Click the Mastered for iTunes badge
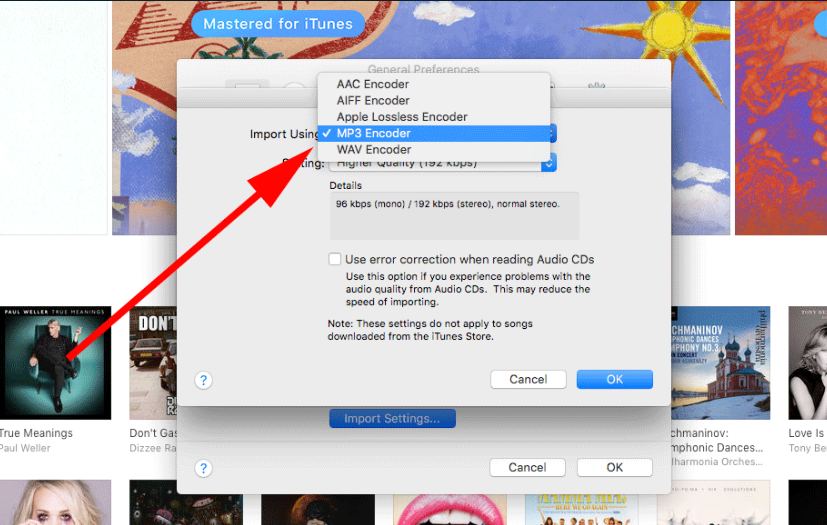 coord(278,24)
